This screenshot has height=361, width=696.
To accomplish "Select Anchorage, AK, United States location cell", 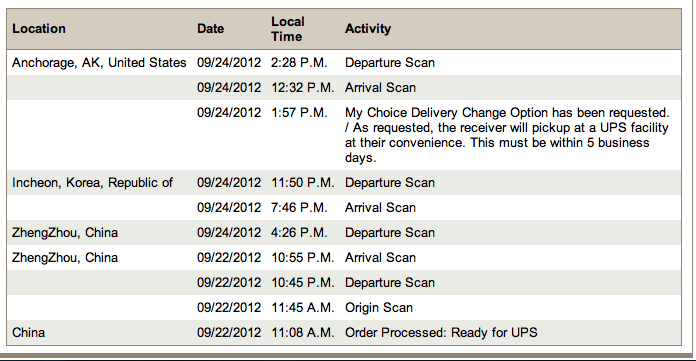I will 99,63.
